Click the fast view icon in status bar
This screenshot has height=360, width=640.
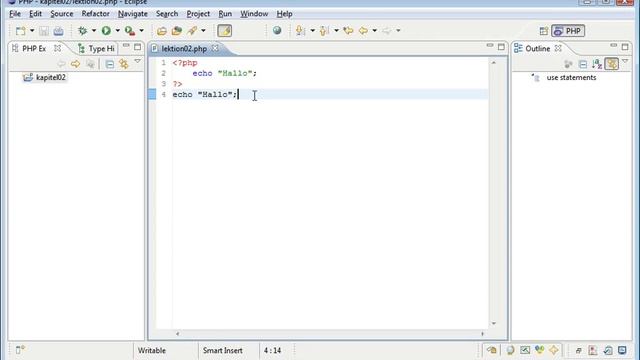pos(20,350)
